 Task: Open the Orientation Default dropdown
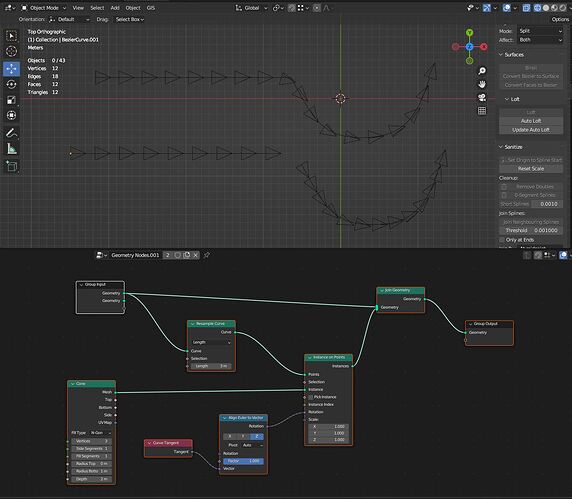[69, 19]
